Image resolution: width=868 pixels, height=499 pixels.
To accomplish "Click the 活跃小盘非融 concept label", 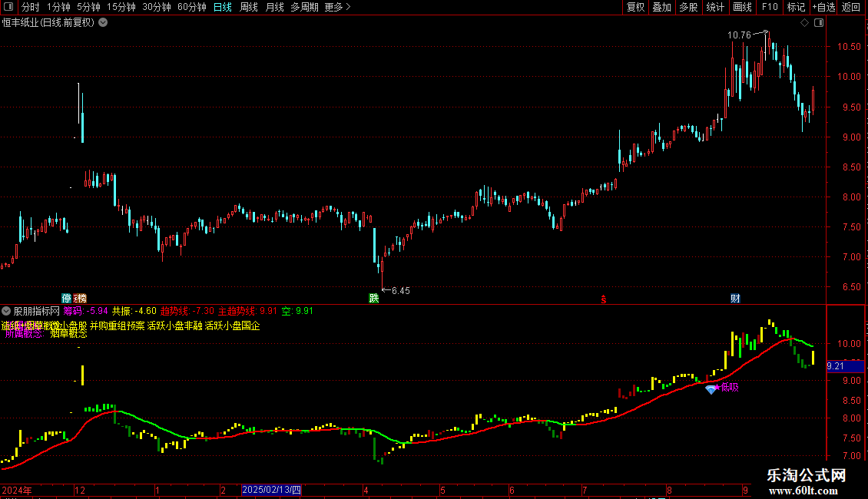I will (x=174, y=326).
